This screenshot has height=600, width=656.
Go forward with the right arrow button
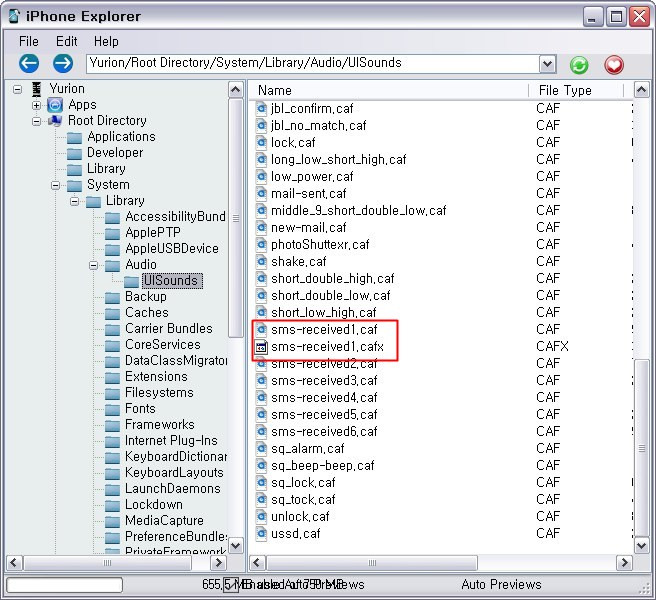(x=63, y=64)
